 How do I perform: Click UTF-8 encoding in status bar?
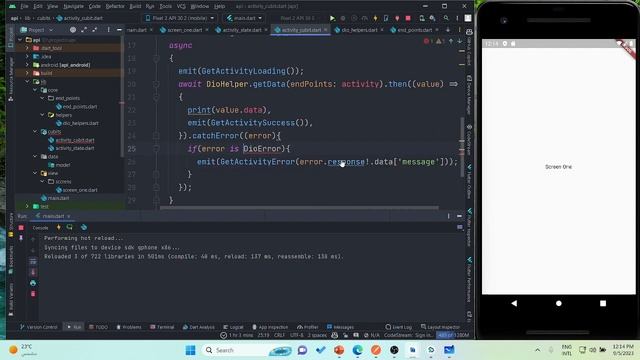297,335
